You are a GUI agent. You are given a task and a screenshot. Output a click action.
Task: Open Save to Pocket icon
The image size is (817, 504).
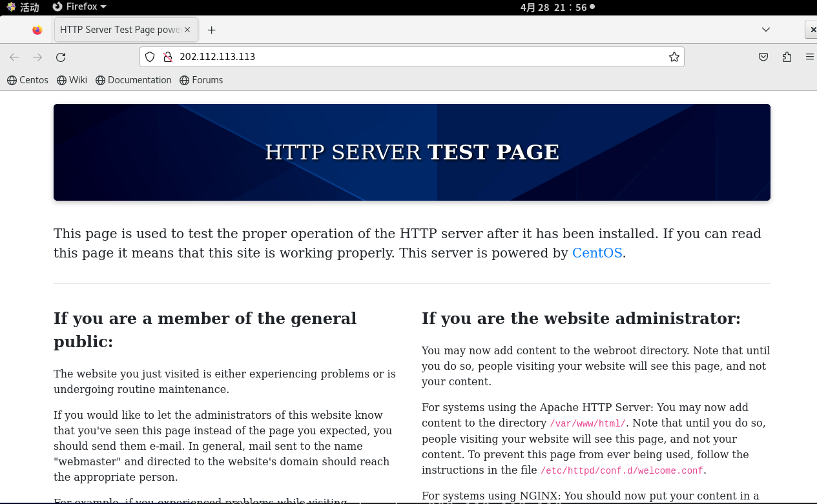click(763, 57)
